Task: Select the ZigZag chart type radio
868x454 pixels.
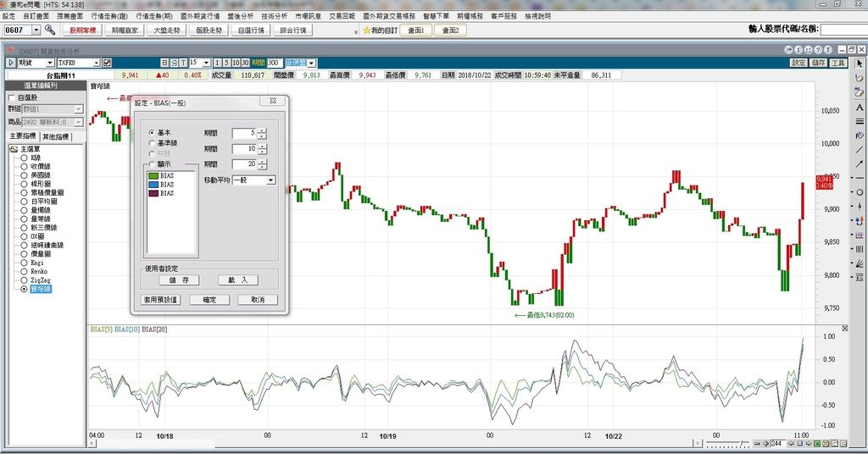Action: (x=24, y=280)
